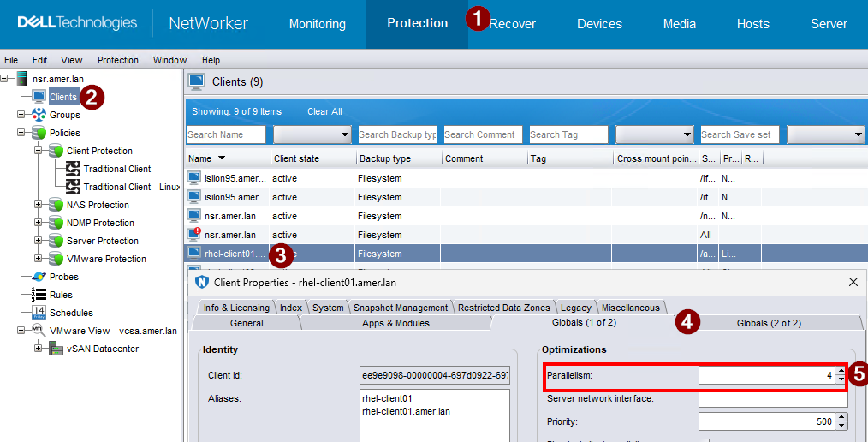Screen dimensions: 868x442
Task: Click the Groups icon in the tree
Action: pos(39,115)
